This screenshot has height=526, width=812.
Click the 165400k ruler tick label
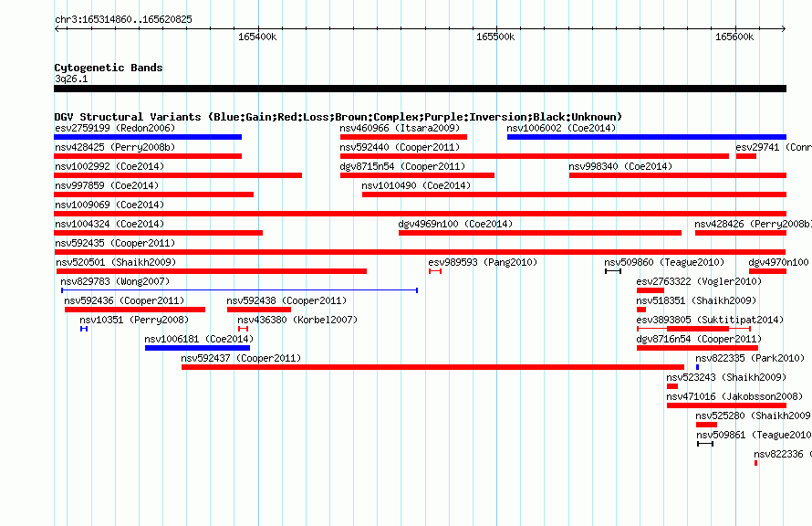[257, 37]
